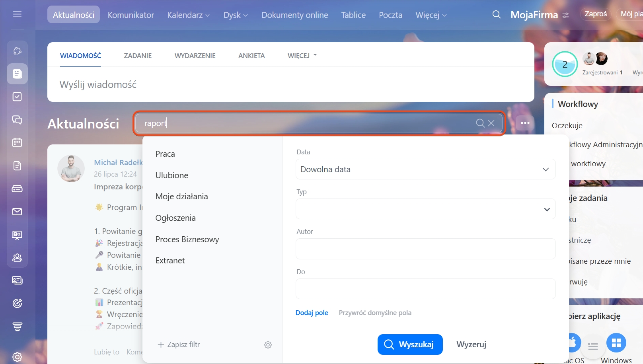The height and width of the screenshot is (364, 643).
Task: Click the magnifier icon in top bar
Action: point(496,15)
